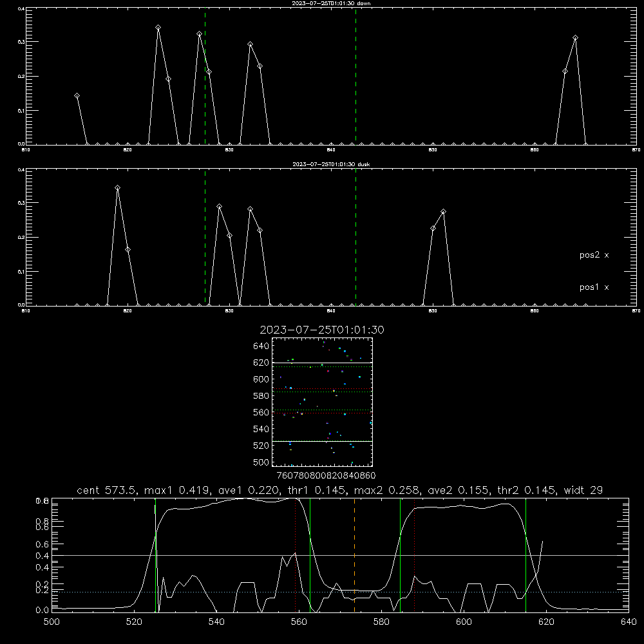This screenshot has width=644, height=644.
Task: Click the "560" y-axis label of the scatter plot
Action: 261,413
